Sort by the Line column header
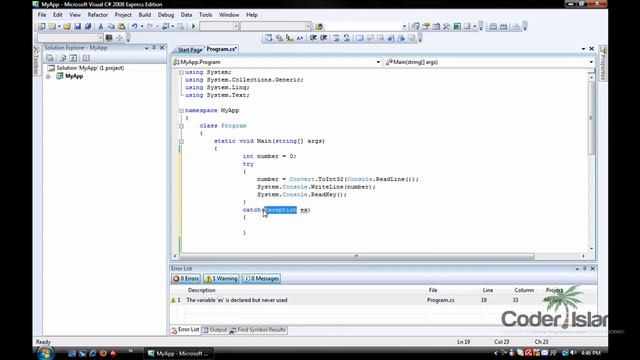640x360 pixels. coord(488,290)
